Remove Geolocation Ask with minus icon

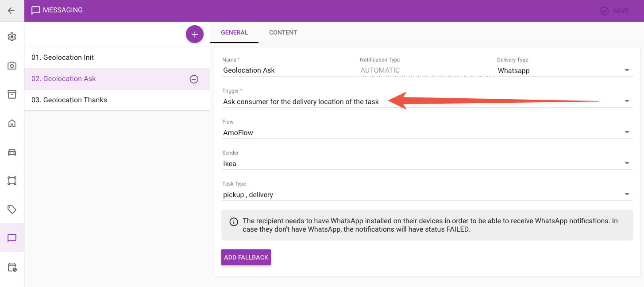(194, 79)
